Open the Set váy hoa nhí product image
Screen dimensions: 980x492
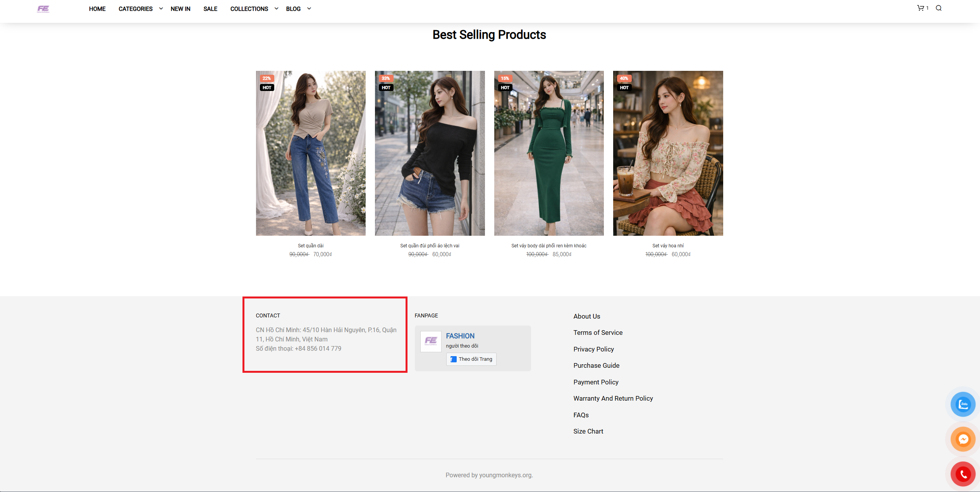[668, 153]
